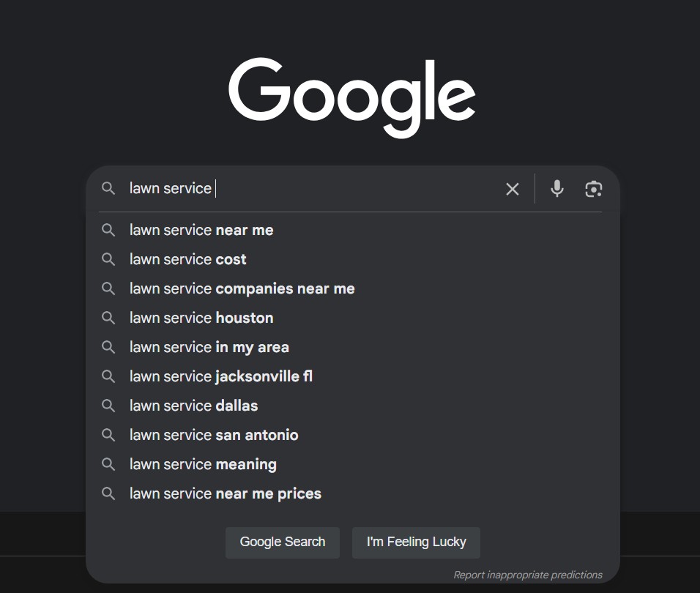Screen dimensions: 700x593
Task: Clear the search box text
Action: click(x=513, y=189)
